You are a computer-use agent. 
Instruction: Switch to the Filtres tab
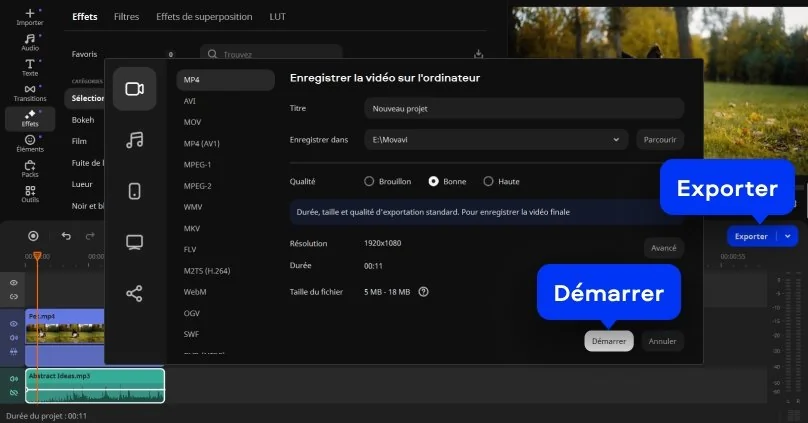pyautogui.click(x=127, y=17)
